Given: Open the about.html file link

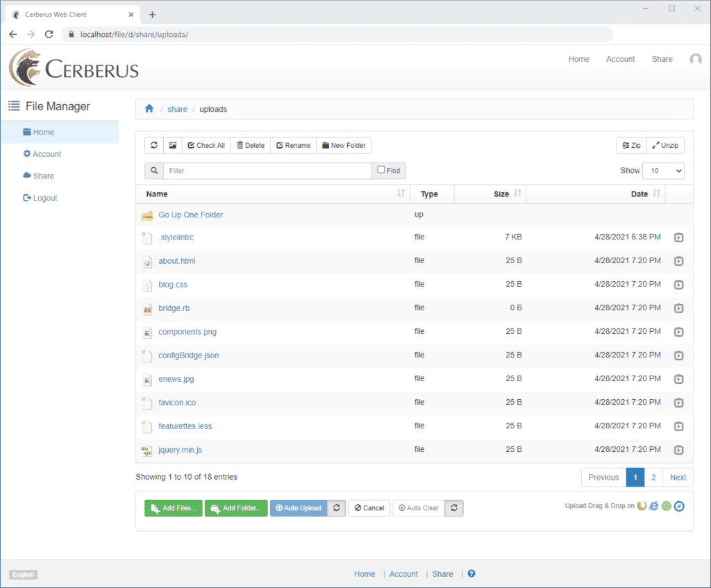Looking at the screenshot, I should pos(176,261).
